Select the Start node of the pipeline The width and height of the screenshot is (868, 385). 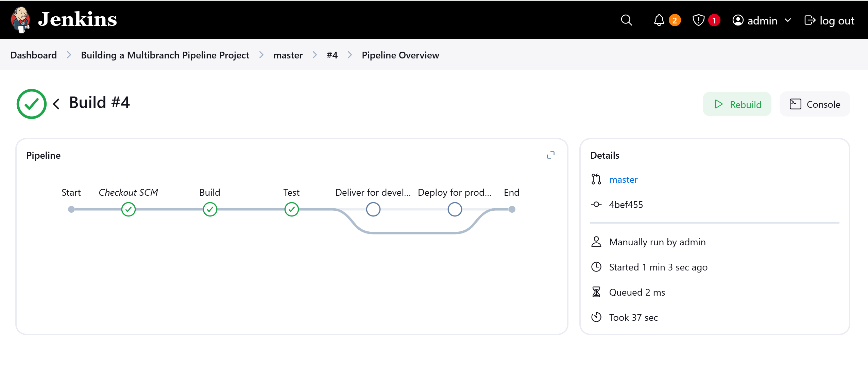point(71,209)
